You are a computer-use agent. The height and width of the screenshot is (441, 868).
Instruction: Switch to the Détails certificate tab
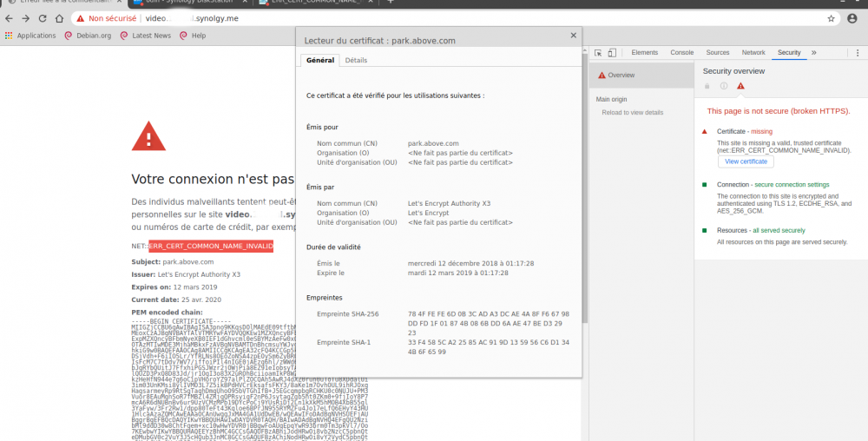(x=356, y=60)
